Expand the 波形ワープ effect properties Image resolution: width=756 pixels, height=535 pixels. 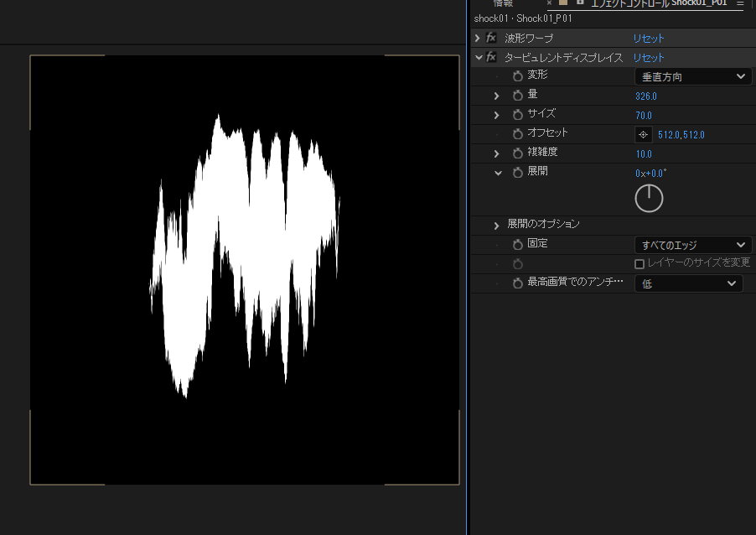478,39
